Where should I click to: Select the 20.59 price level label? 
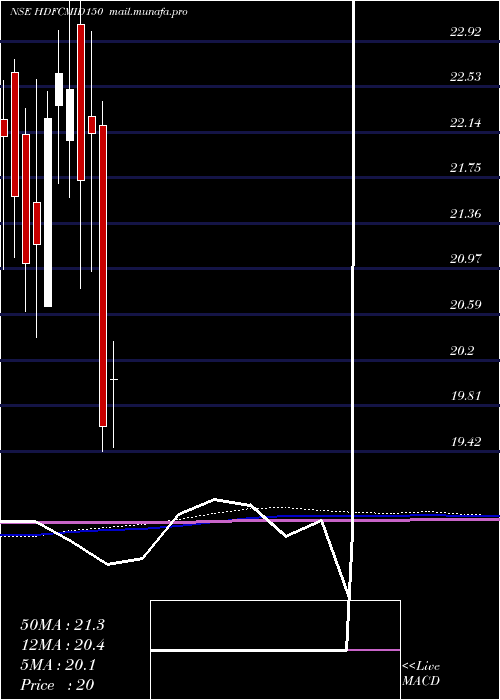(466, 305)
